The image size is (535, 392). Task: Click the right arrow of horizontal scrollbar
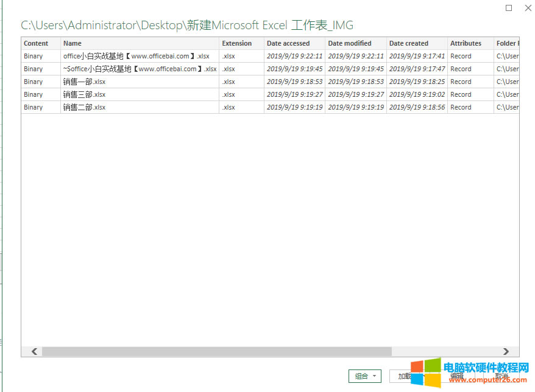pyautogui.click(x=506, y=351)
